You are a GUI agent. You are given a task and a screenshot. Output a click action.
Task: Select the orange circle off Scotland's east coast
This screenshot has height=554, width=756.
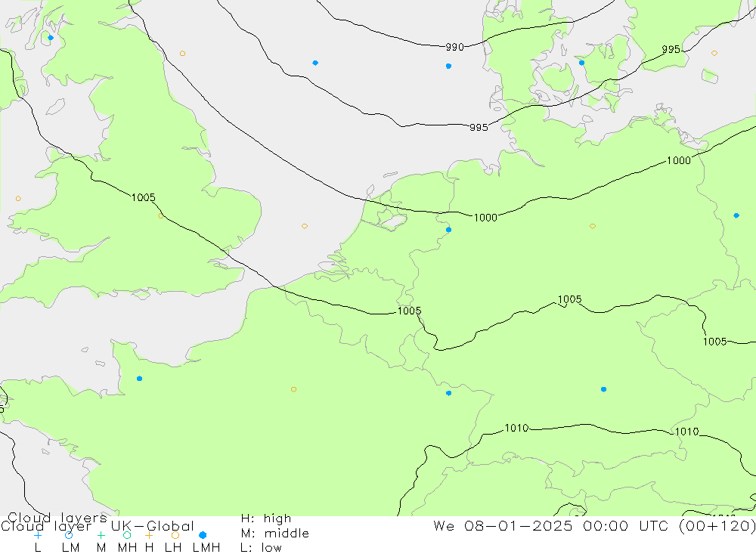(182, 54)
